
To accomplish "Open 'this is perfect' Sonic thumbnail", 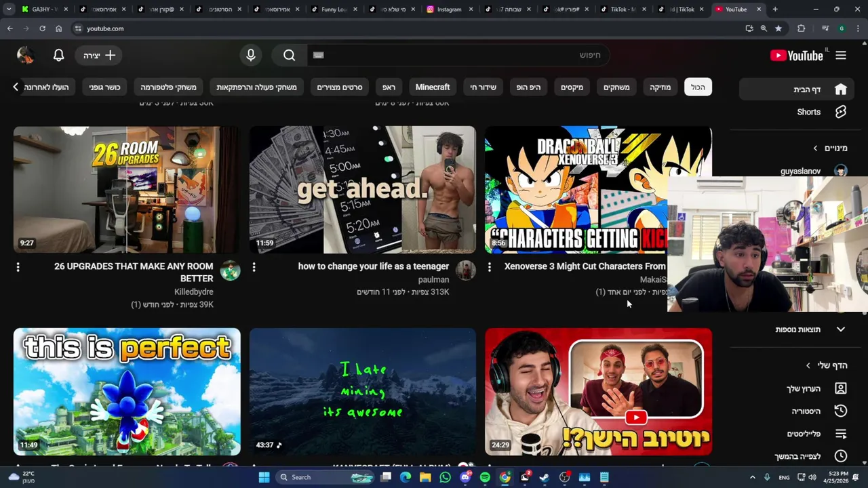I will click(127, 392).
